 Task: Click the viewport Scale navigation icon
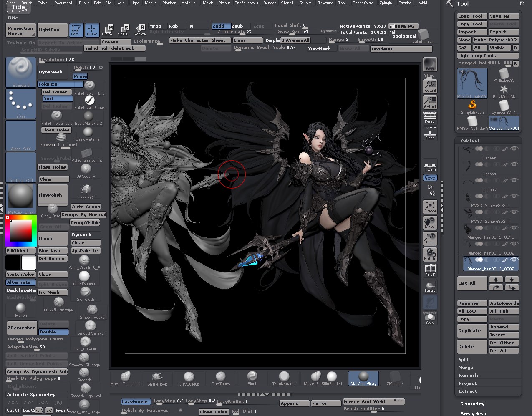click(430, 239)
